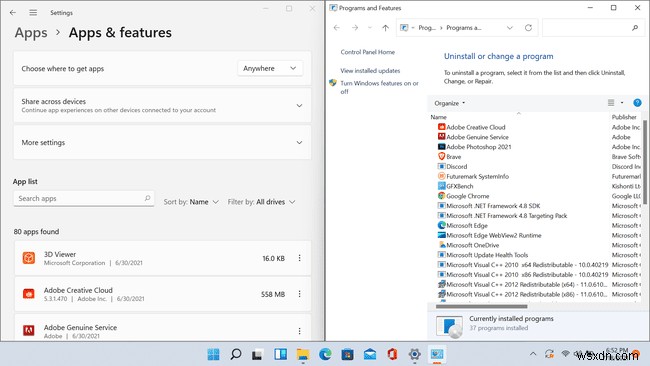Show hidden tray icons chevron

[533, 354]
